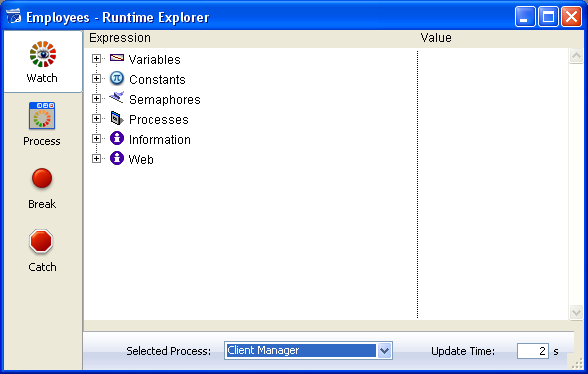Click the Update Time input field
Screen dimensions: 588x374
[532, 351]
